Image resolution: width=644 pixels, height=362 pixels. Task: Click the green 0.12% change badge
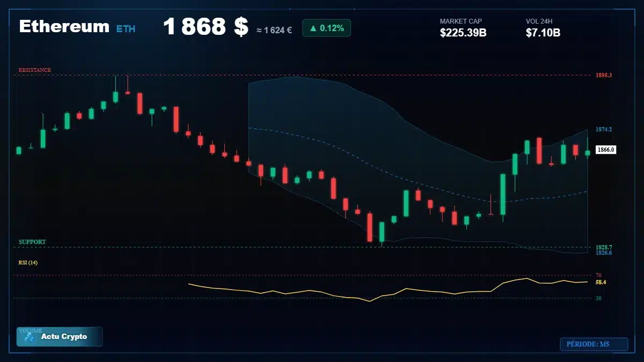tap(326, 28)
